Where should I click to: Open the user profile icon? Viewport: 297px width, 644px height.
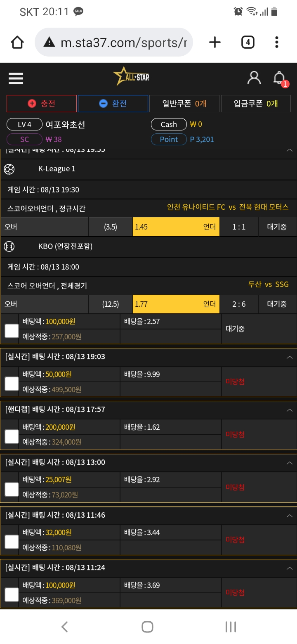(254, 78)
